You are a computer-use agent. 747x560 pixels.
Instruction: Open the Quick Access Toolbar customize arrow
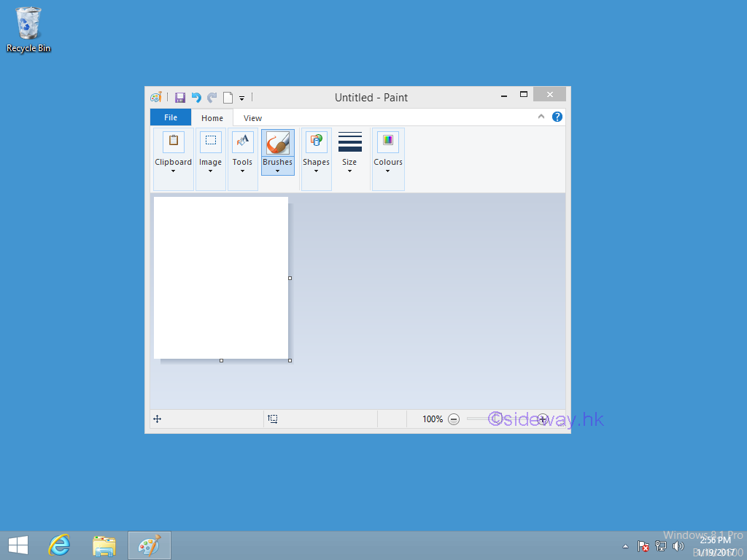click(241, 96)
